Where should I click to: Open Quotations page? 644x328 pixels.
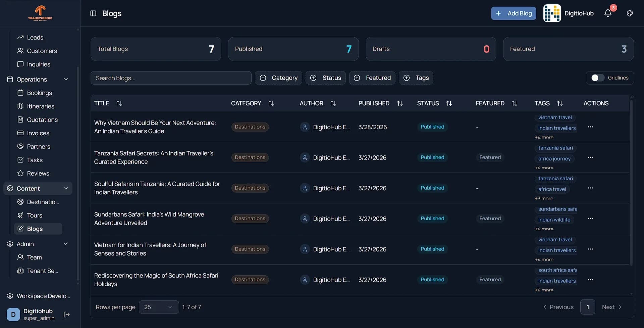click(38, 120)
